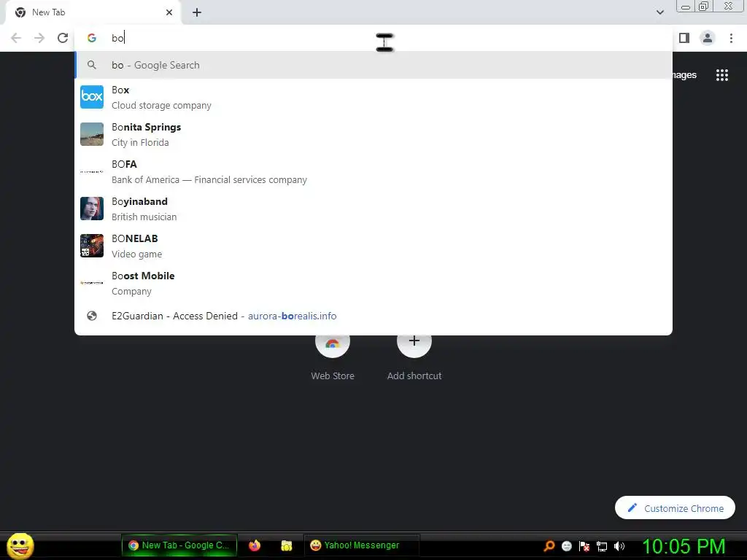747x560 pixels.
Task: Click the Boost Mobile logo thumbnail
Action: pos(92,283)
